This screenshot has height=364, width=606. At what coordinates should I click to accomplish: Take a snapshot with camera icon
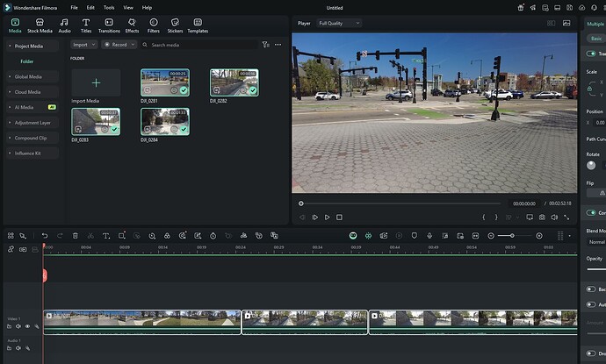pos(542,218)
